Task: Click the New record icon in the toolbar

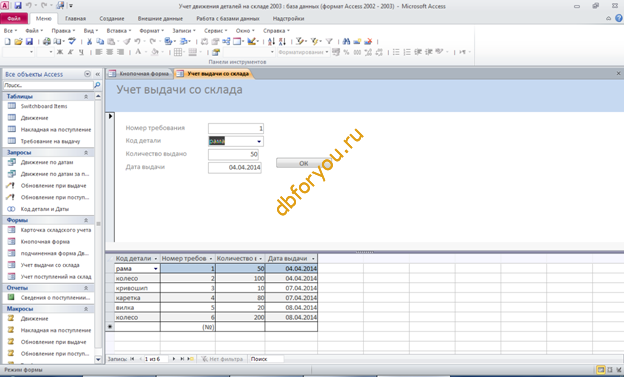Action: point(357,41)
